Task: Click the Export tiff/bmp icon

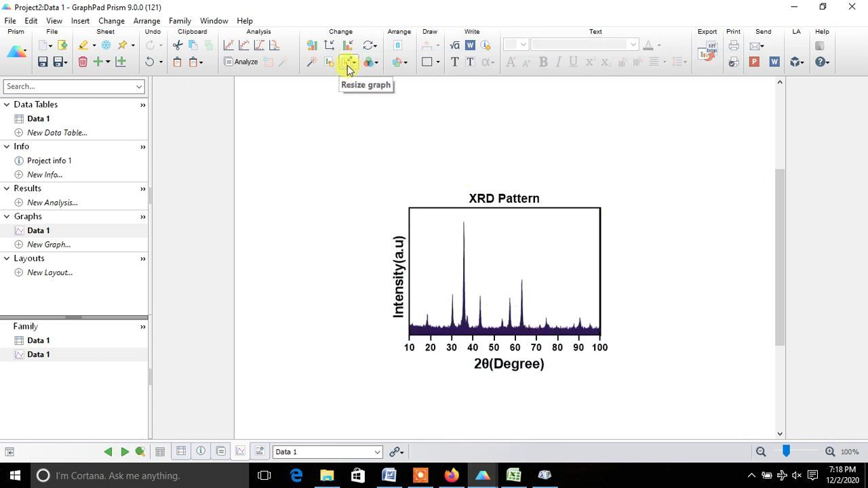Action: pos(707,53)
